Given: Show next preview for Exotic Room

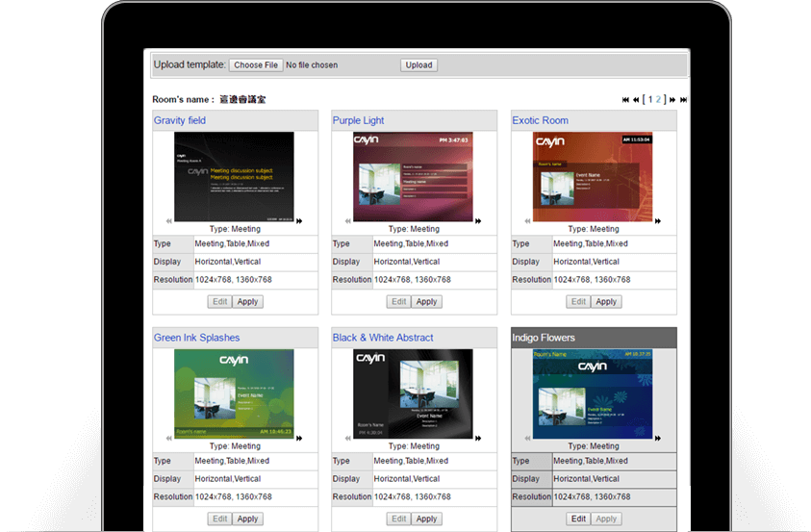Looking at the screenshot, I should point(657,221).
